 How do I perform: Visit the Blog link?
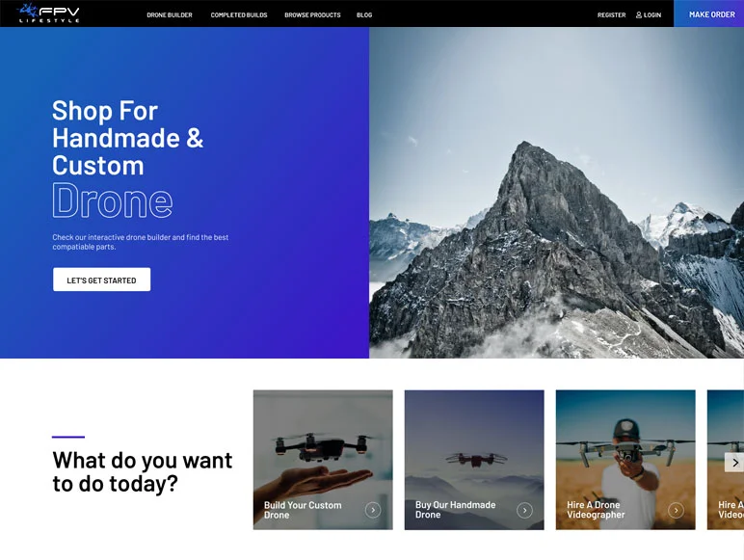[364, 14]
